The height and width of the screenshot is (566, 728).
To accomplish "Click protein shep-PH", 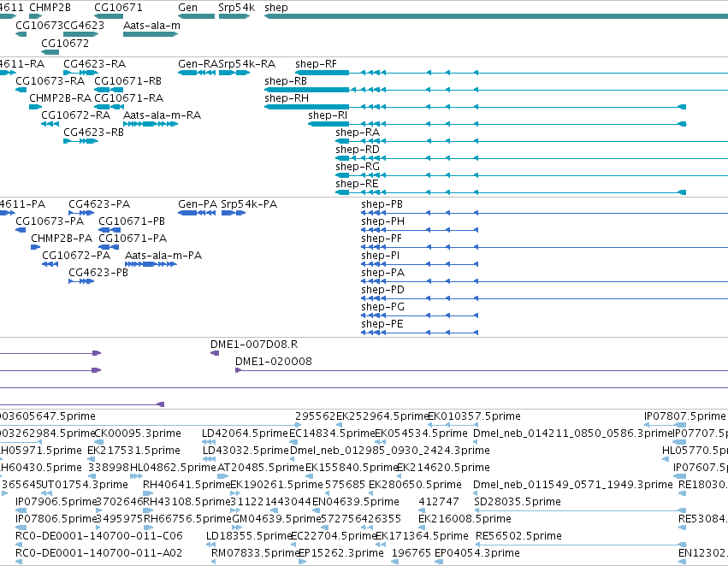I will click(x=420, y=230).
